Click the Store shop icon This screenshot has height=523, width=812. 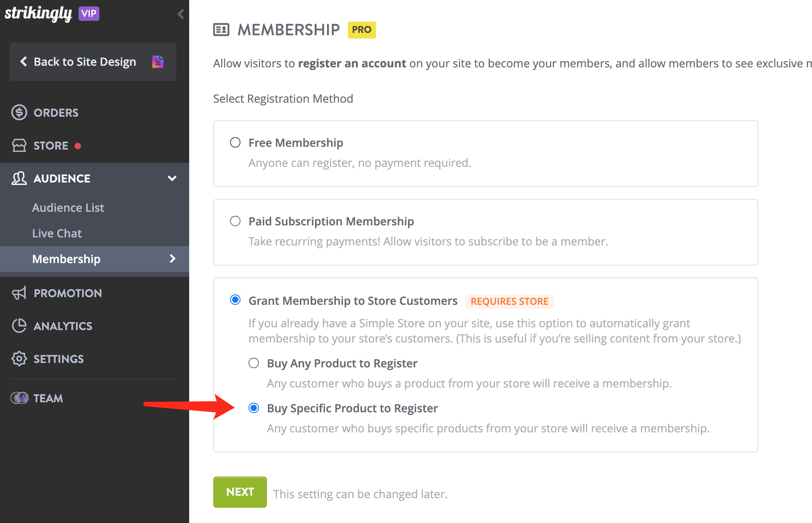(19, 146)
